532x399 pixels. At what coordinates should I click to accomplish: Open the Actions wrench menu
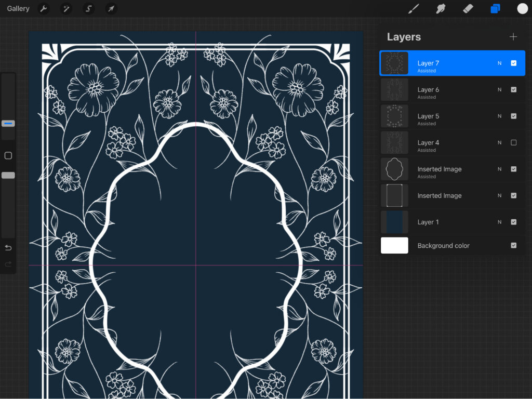pyautogui.click(x=44, y=9)
